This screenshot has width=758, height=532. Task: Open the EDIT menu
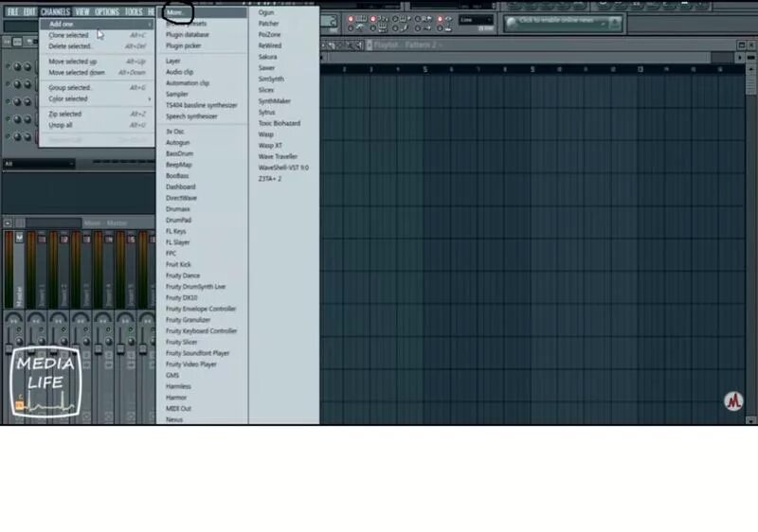click(29, 11)
